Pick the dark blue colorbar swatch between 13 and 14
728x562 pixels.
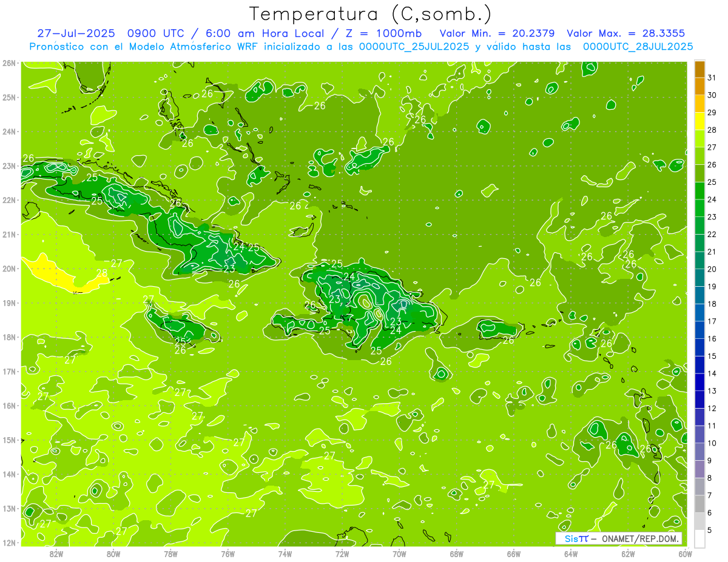pyautogui.click(x=699, y=382)
